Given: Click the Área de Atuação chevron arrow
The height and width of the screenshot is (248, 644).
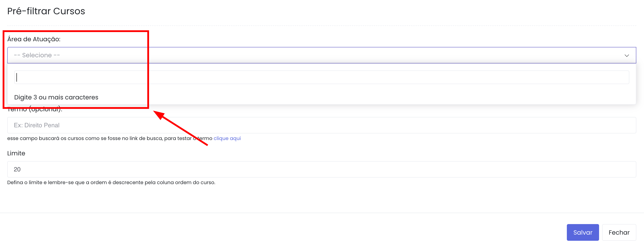Looking at the screenshot, I should coord(626,55).
